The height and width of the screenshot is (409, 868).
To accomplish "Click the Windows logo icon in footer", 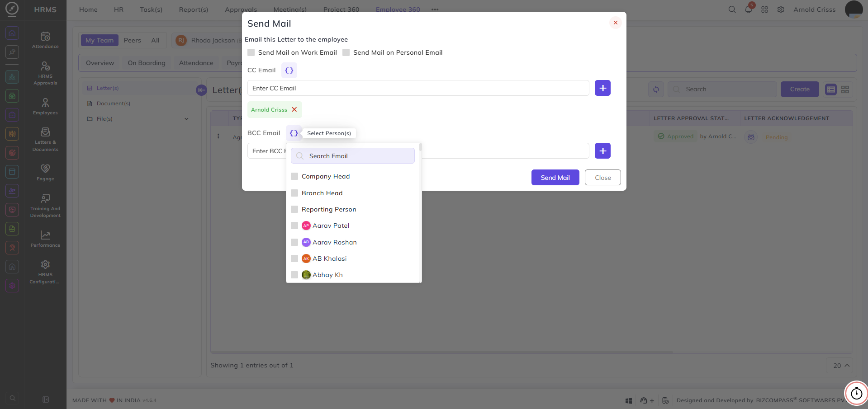I will pyautogui.click(x=628, y=400).
